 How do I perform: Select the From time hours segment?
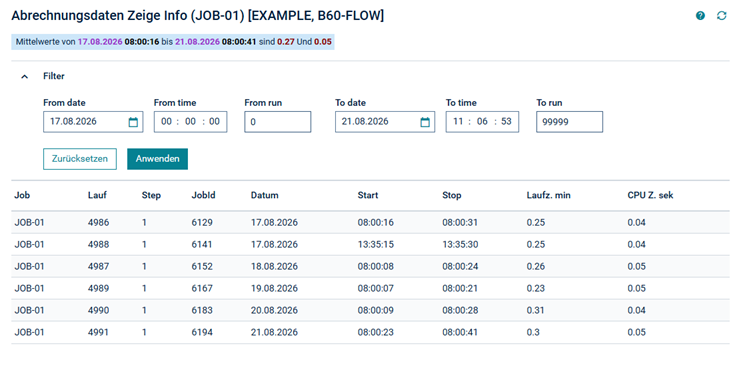[166, 121]
